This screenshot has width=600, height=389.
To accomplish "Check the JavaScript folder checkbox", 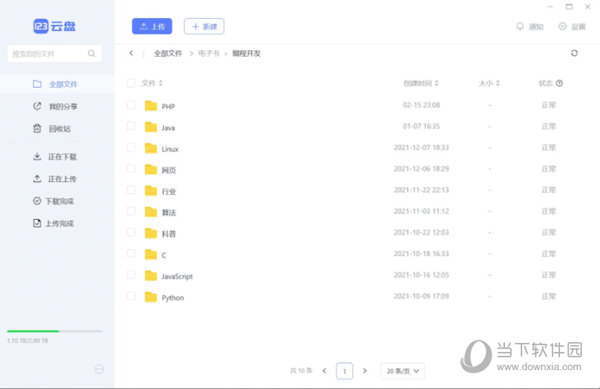I will [131, 275].
